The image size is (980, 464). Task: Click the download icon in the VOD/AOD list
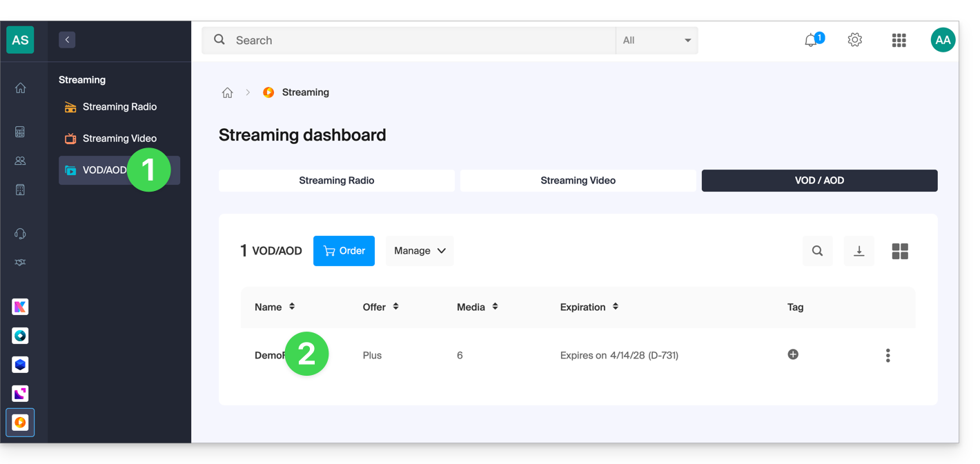click(x=859, y=251)
